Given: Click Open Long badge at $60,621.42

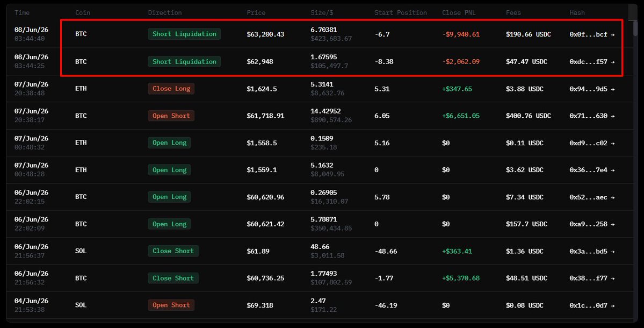Looking at the screenshot, I should pyautogui.click(x=169, y=224).
